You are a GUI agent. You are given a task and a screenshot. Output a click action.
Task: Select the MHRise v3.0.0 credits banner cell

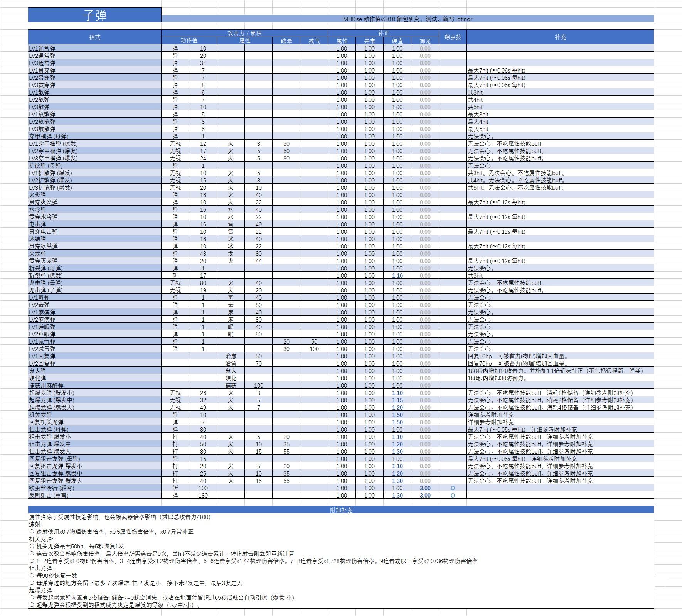click(407, 19)
